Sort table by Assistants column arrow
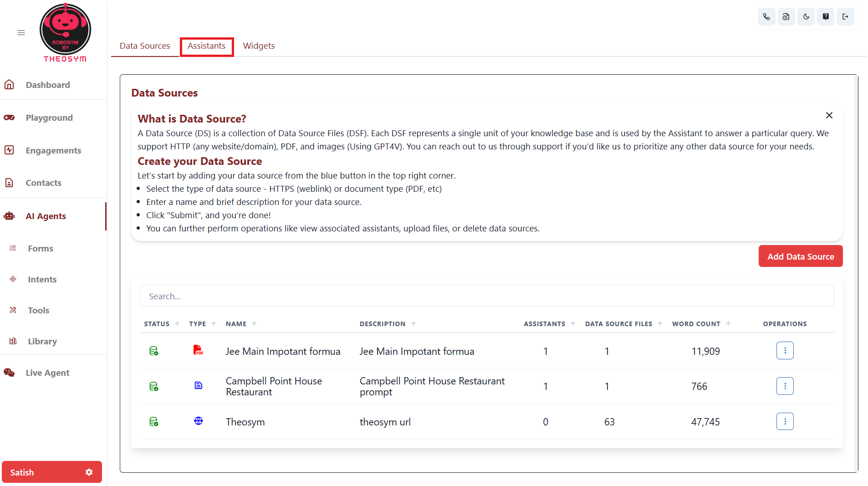The height and width of the screenshot is (486, 868). pyautogui.click(x=573, y=324)
